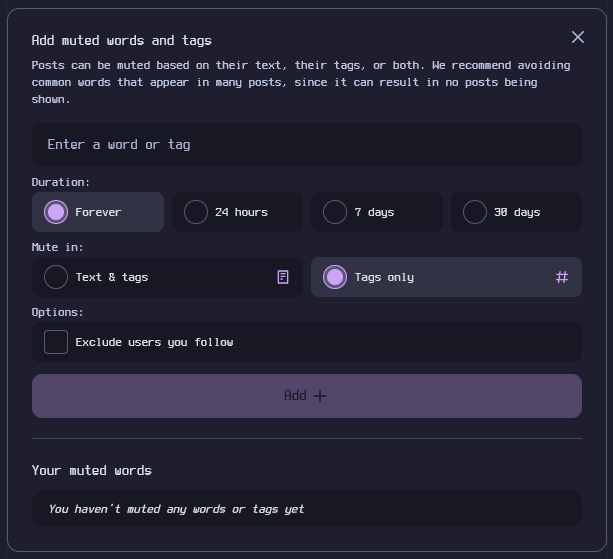This screenshot has height=559, width=613.
Task: Click the description paragraph about muting posts
Action: click(x=300, y=82)
